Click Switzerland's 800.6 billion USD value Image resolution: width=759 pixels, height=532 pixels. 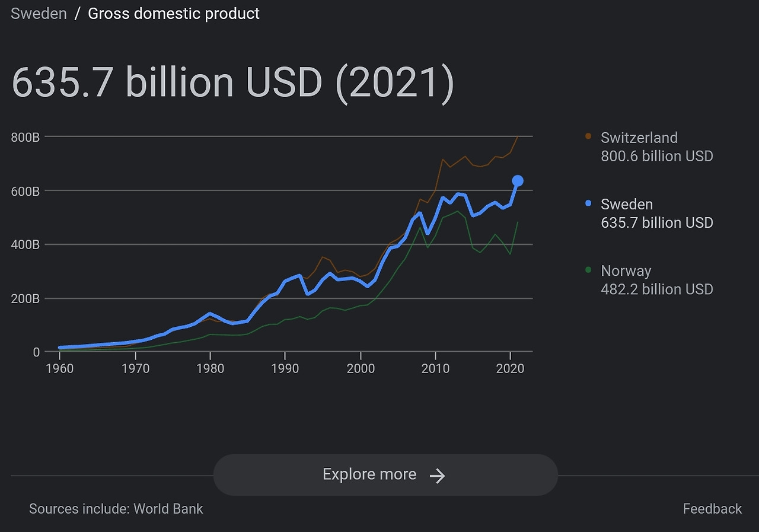[656, 157]
